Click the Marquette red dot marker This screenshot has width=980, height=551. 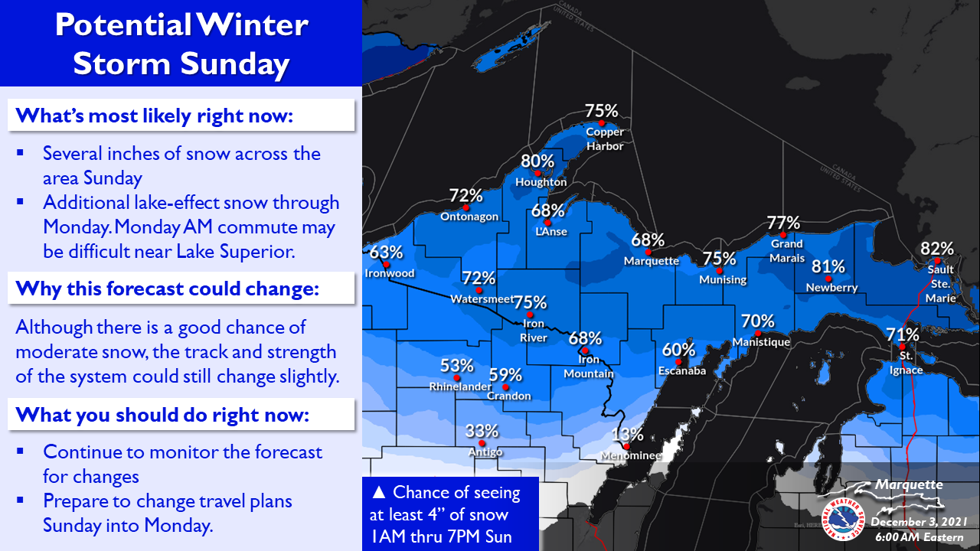(648, 251)
